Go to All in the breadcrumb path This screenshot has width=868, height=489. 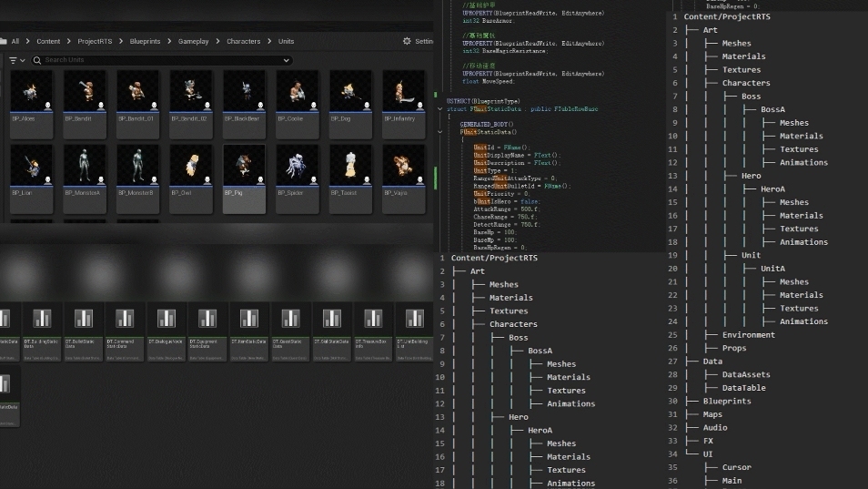pyautogui.click(x=15, y=42)
